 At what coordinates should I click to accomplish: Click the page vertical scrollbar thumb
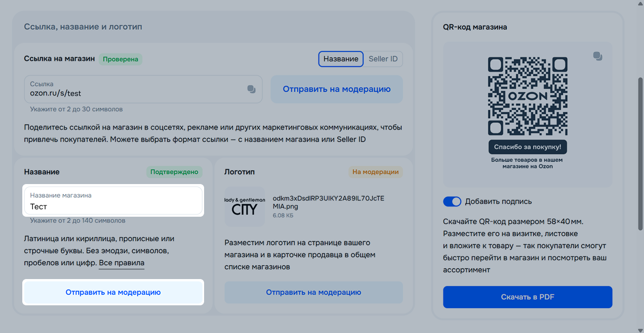coord(640,153)
